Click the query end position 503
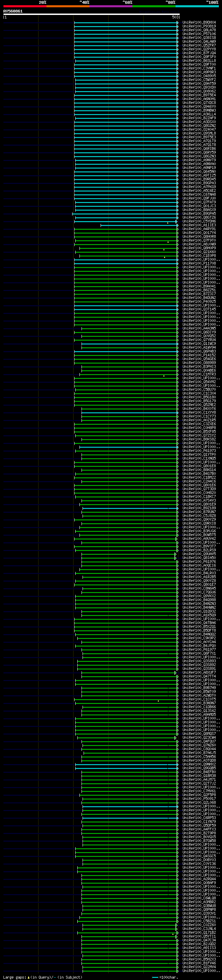The width and height of the screenshot is (222, 980). tap(175, 17)
